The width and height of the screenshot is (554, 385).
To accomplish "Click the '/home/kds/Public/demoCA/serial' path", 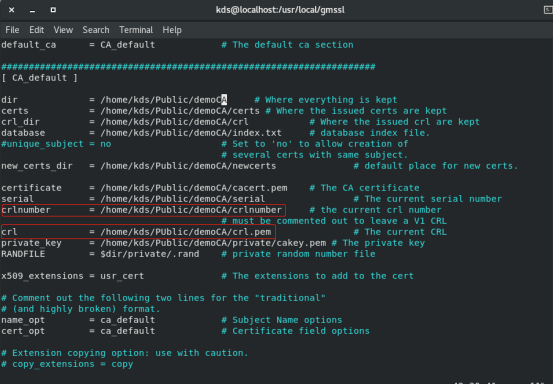I will pyautogui.click(x=183, y=199).
